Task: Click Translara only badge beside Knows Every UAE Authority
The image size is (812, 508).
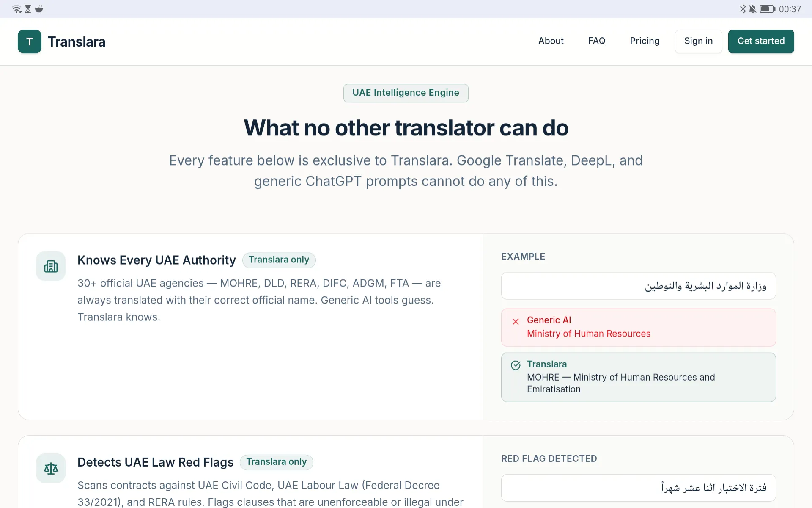Action: tap(279, 260)
